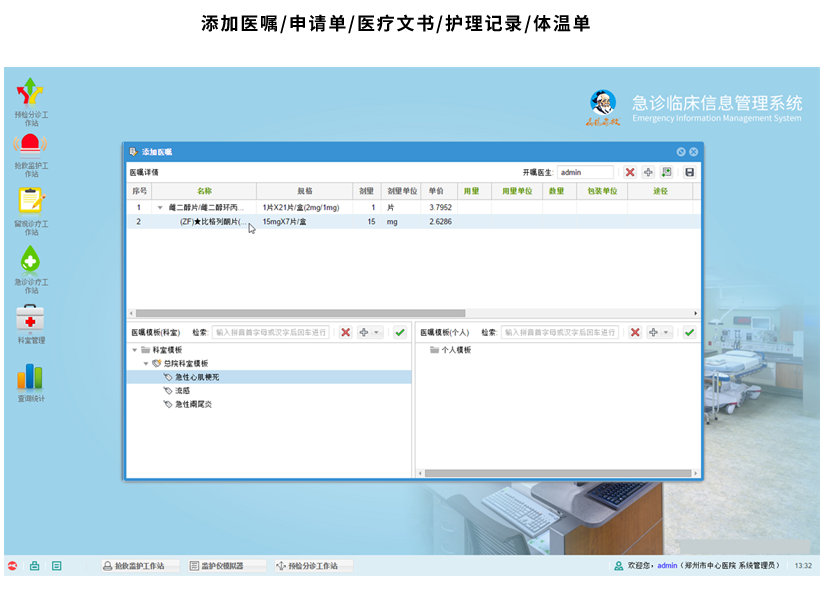Select the 流感 template
This screenshot has width=827, height=595.
click(182, 391)
